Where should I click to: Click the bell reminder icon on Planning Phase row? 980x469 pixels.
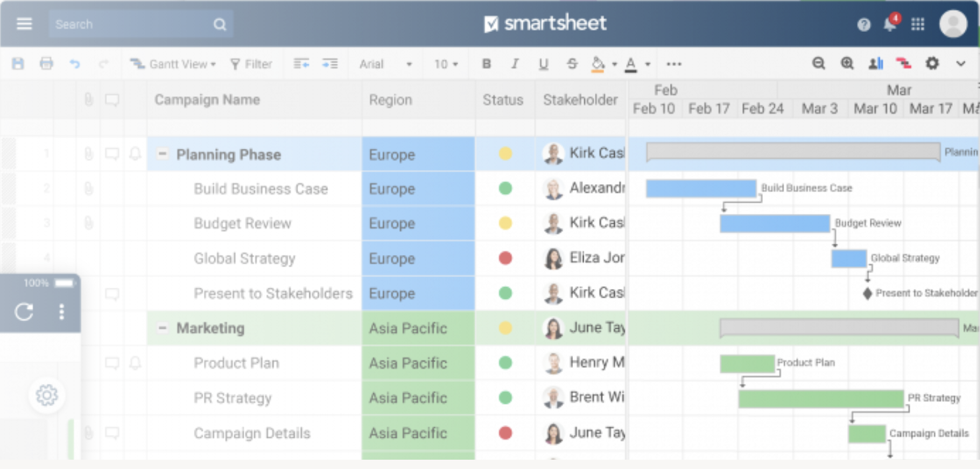coord(135,153)
